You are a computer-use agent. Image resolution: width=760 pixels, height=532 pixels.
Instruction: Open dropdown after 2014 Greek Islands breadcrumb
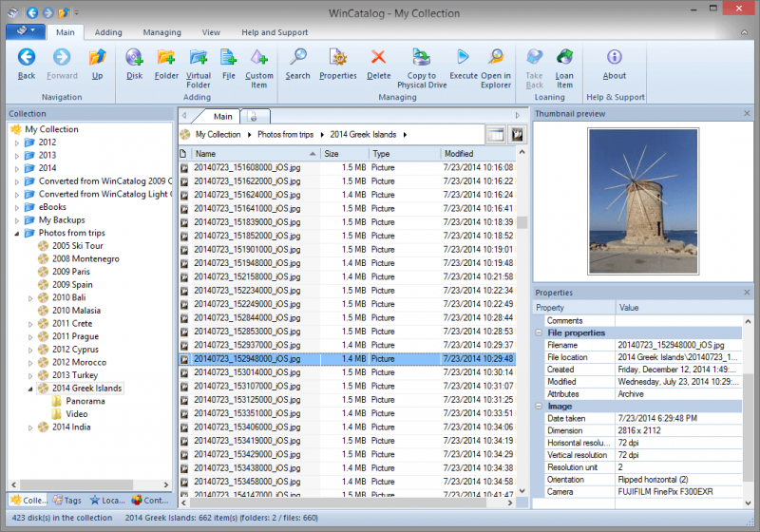[x=405, y=135]
